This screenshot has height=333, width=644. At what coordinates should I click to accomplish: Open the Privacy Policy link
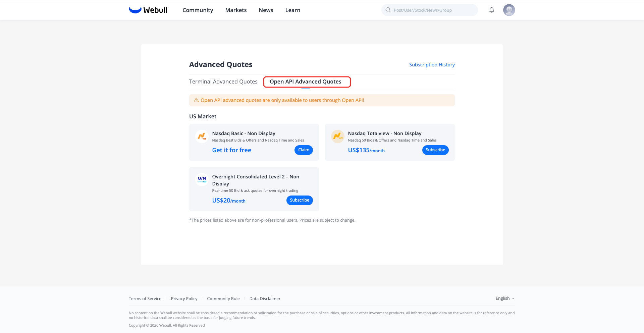(x=184, y=299)
